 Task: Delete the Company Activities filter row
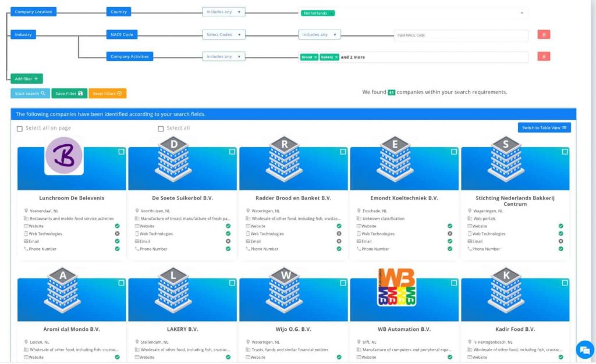pos(544,56)
